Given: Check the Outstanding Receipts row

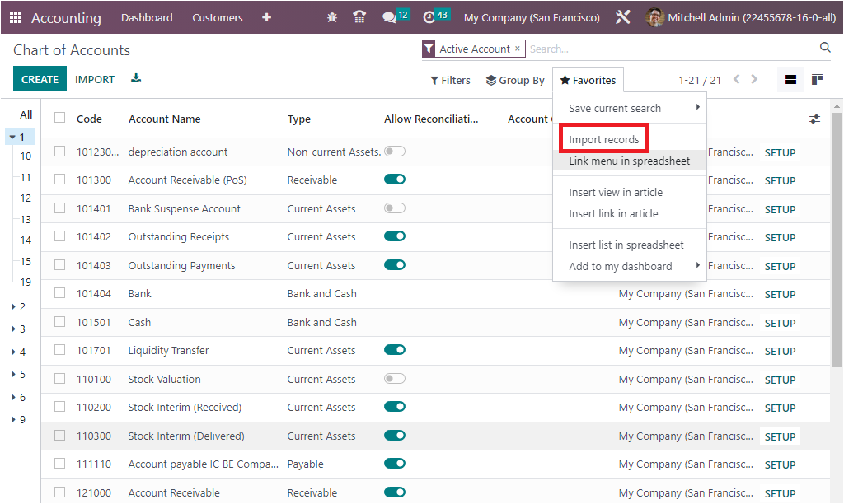Looking at the screenshot, I should click(59, 236).
